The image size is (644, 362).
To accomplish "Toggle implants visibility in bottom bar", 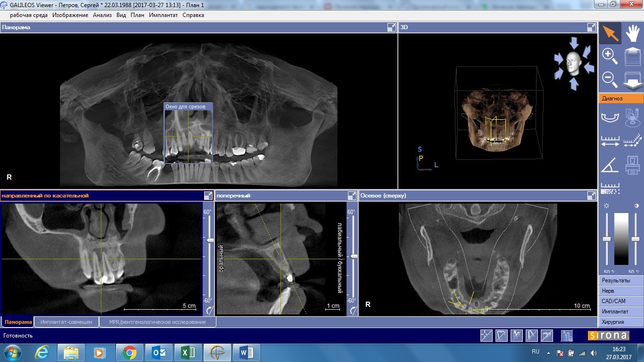I will point(517,336).
